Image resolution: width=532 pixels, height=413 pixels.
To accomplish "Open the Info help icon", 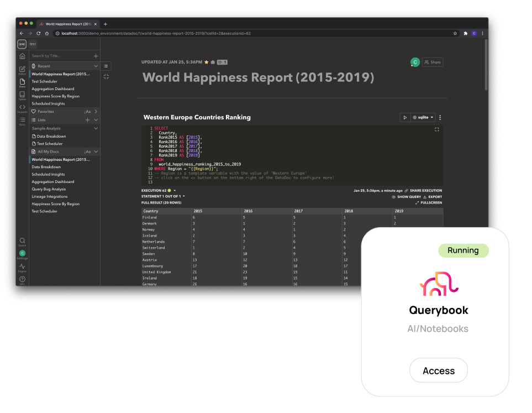I will click(x=23, y=280).
